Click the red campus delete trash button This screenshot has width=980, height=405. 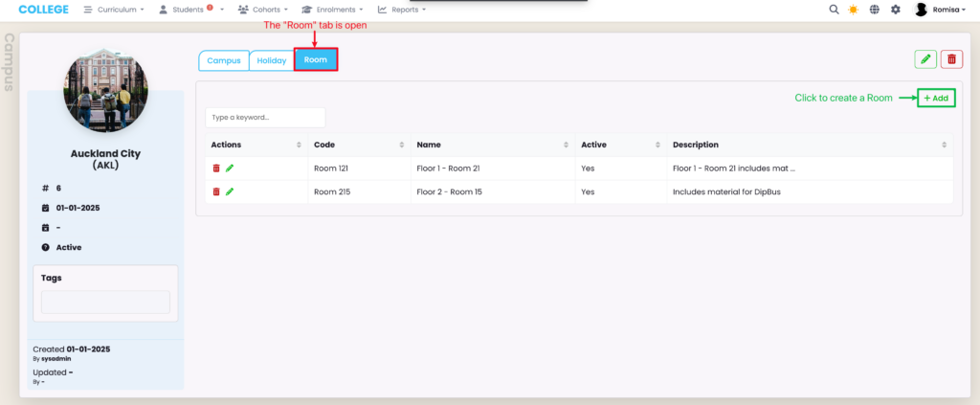pyautogui.click(x=951, y=59)
